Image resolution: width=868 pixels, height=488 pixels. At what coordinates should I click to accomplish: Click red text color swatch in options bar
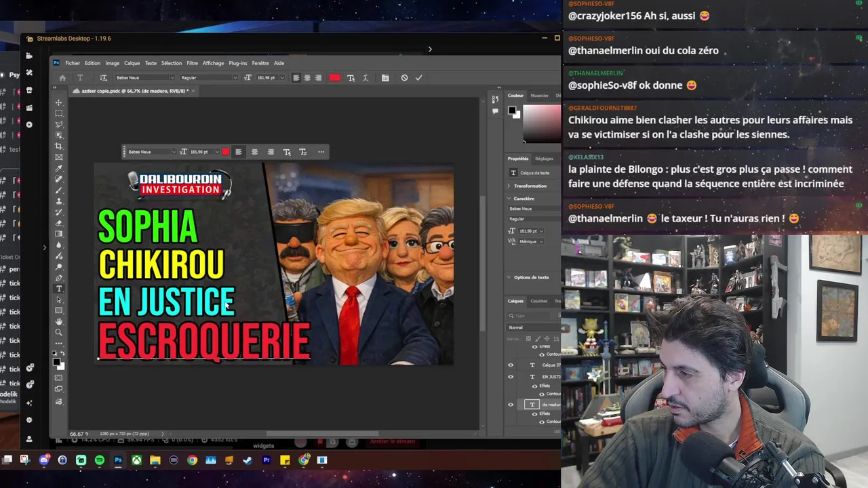335,78
